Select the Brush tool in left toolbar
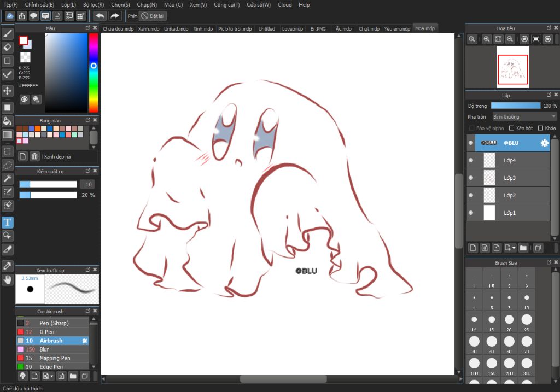The height and width of the screenshot is (392, 560). coord(7,33)
